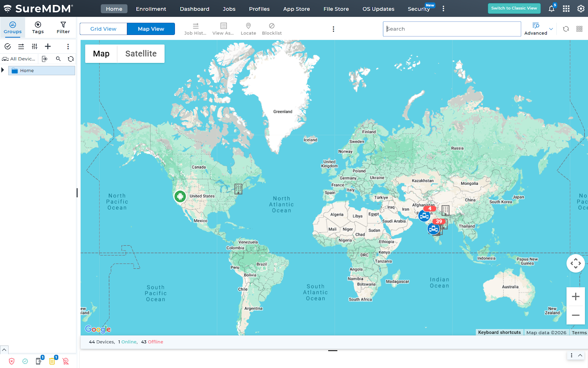Switch to Grid View
This screenshot has height=368, width=588.
103,29
